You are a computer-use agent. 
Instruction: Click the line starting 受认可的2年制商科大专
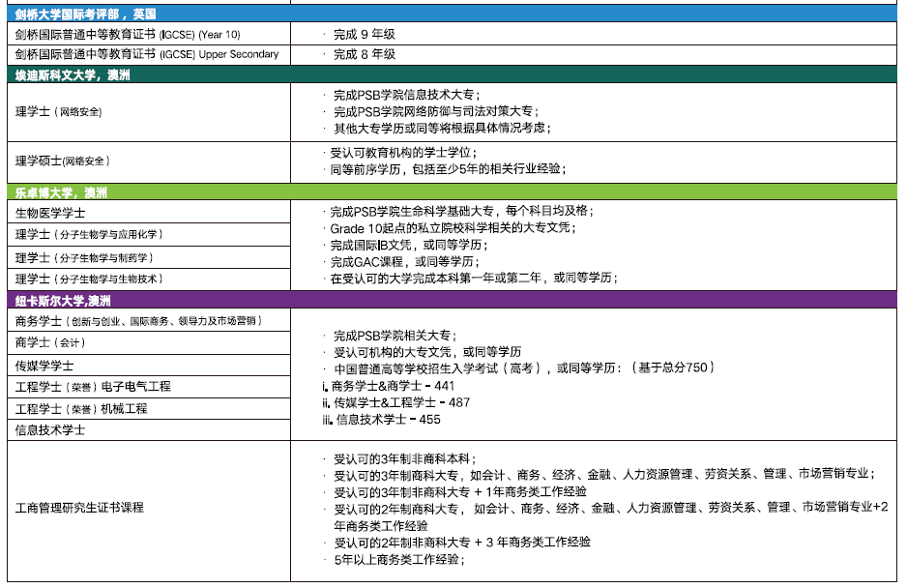[611, 516]
